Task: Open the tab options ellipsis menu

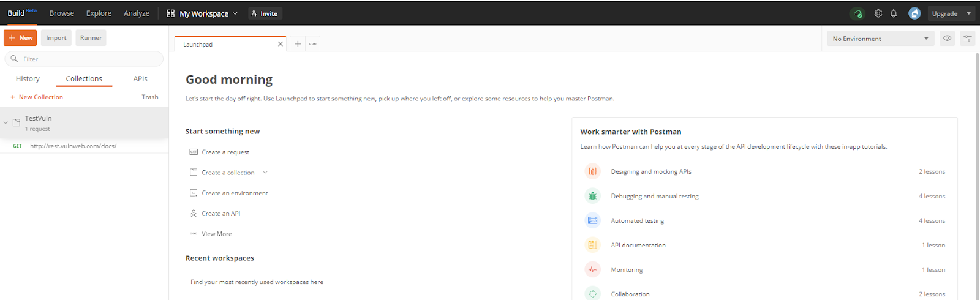Action: click(313, 44)
